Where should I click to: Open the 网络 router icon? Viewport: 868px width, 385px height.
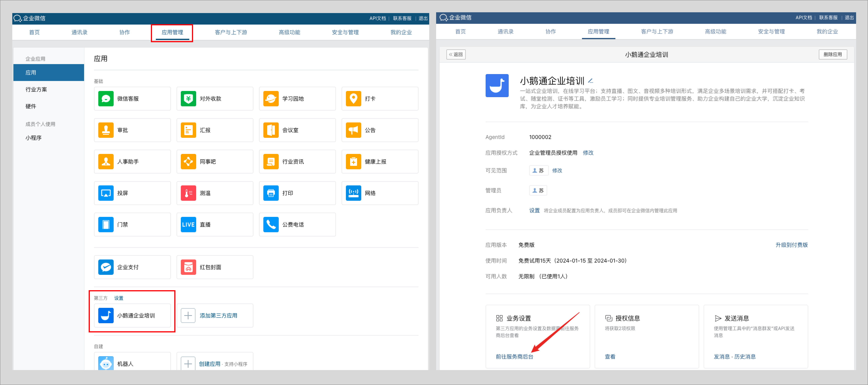click(353, 193)
